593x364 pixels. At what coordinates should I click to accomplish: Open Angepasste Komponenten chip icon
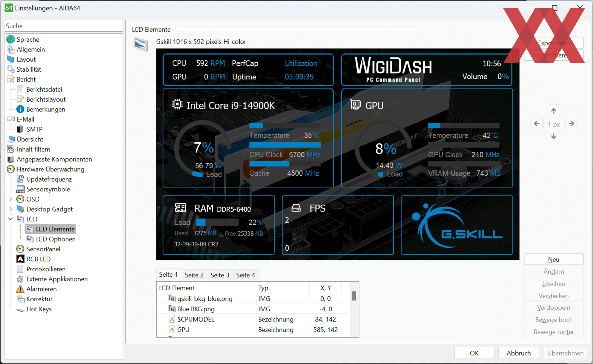[x=11, y=159]
